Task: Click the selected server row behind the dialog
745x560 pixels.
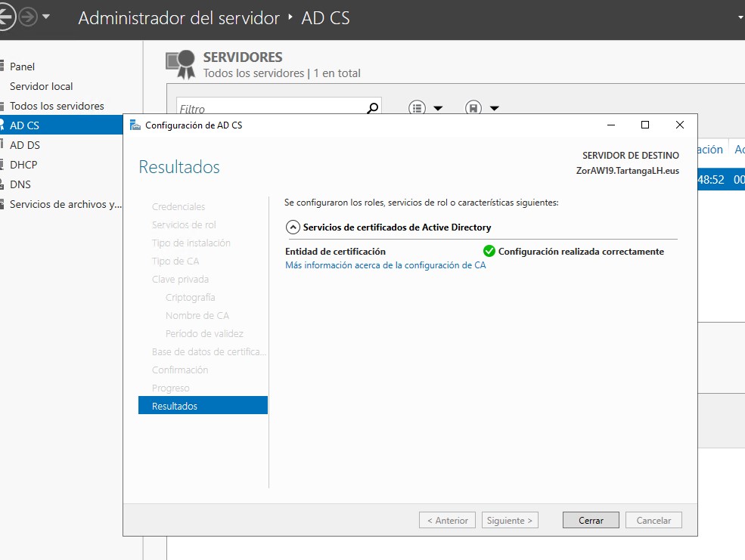Action: click(722, 179)
